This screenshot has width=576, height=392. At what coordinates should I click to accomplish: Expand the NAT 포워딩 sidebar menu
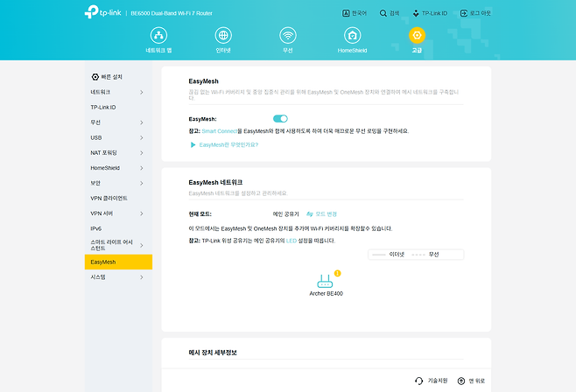118,152
